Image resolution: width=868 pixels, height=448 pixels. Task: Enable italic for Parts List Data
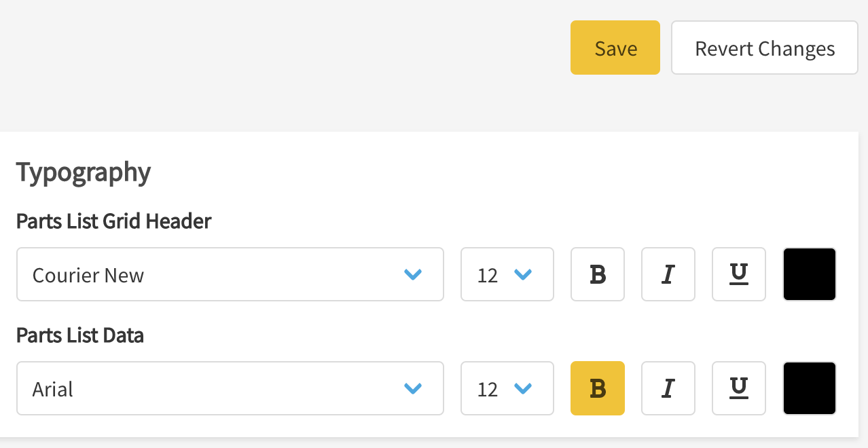click(668, 388)
